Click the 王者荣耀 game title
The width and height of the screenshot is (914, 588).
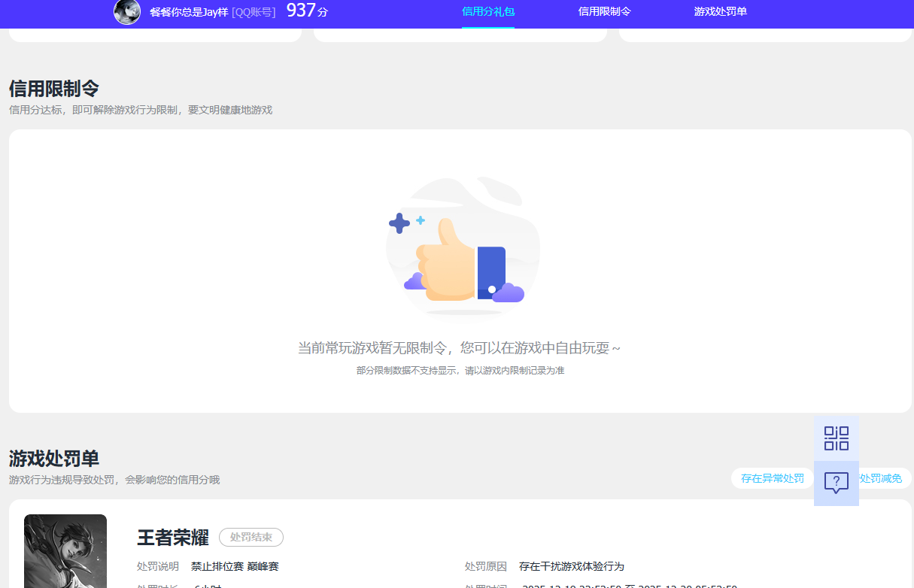pos(173,538)
